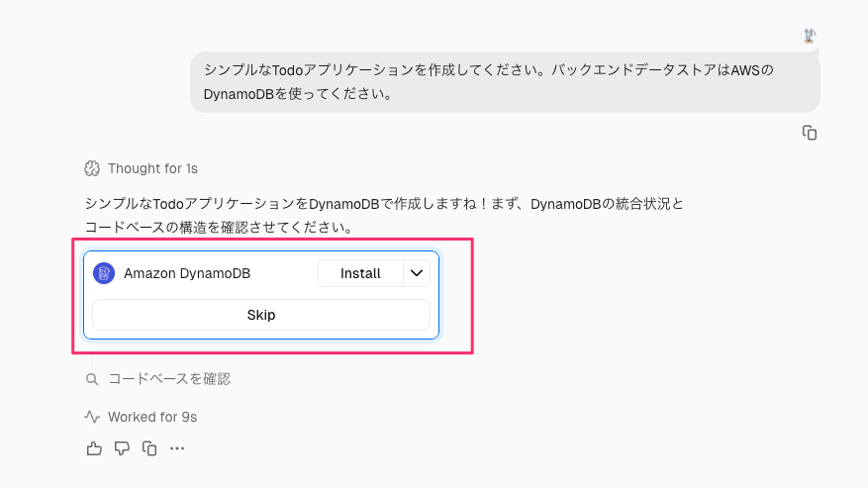The width and height of the screenshot is (868, 488).
Task: Expand the Thought for 1s section
Action: [x=152, y=168]
